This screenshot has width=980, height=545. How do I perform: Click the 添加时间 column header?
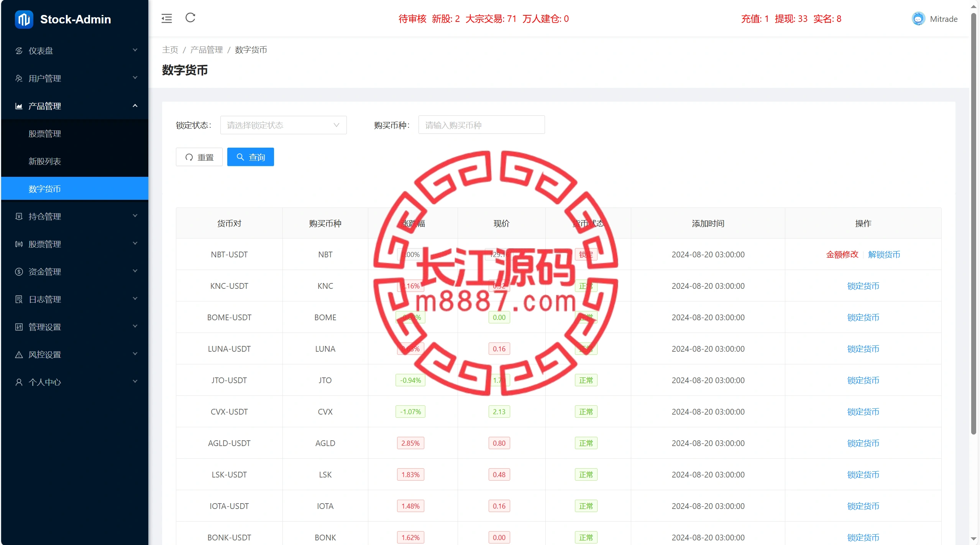(x=708, y=223)
